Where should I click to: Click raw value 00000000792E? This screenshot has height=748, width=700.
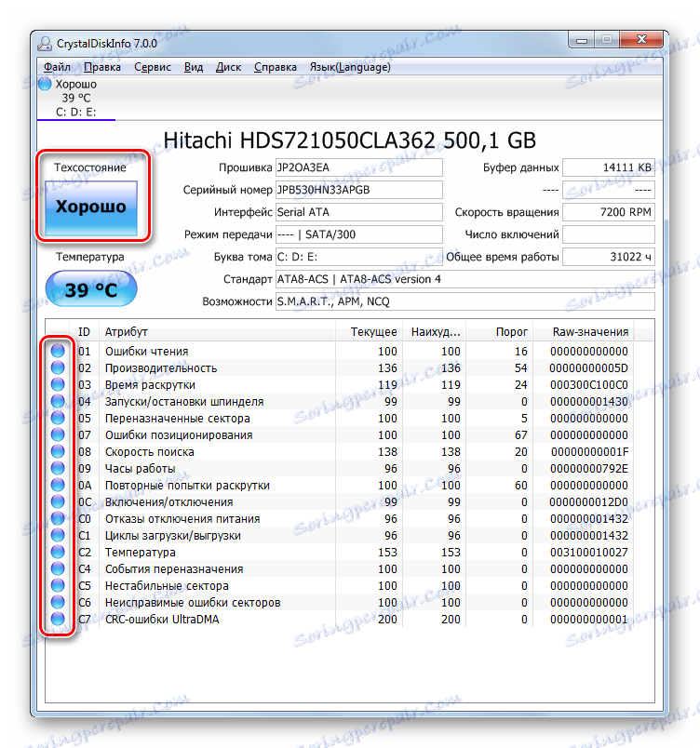589,469
